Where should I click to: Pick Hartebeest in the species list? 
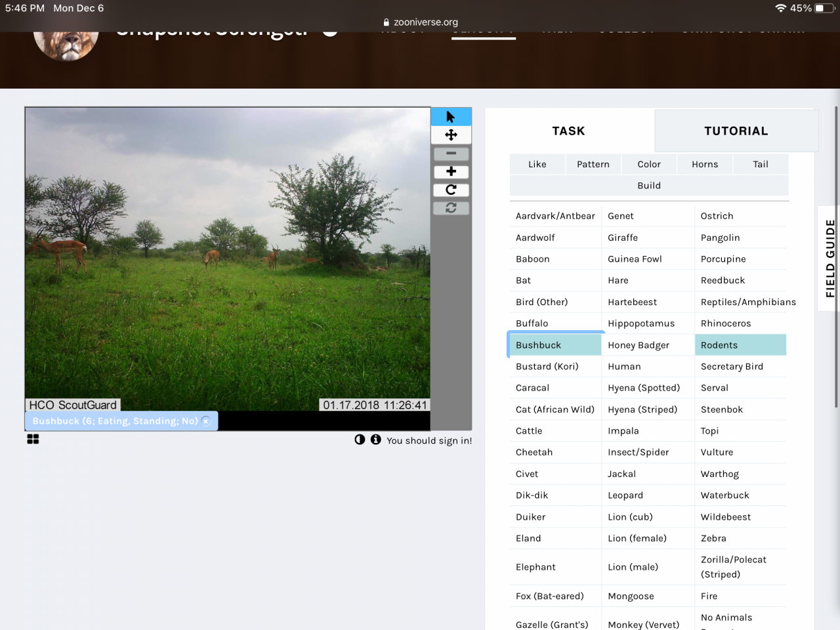coord(648,302)
